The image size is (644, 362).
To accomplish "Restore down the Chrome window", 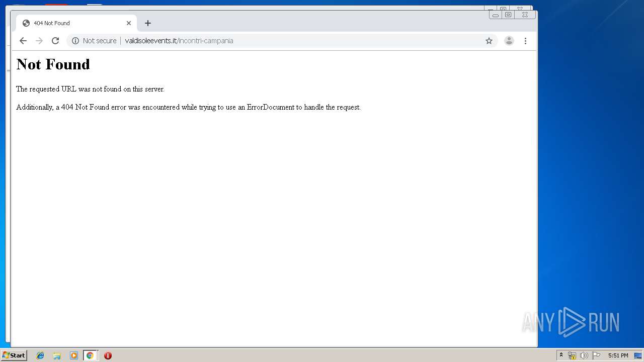I will pos(508,15).
